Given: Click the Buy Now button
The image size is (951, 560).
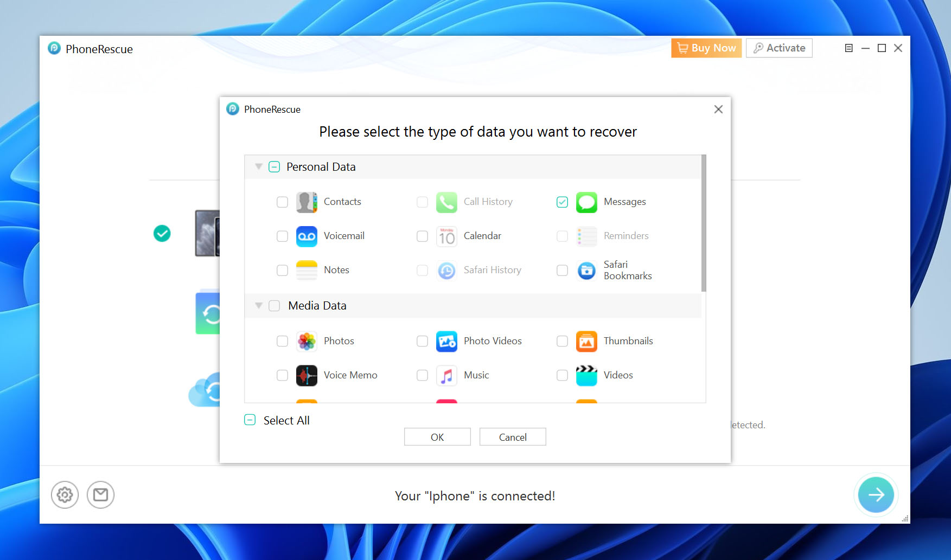Looking at the screenshot, I should coord(706,48).
